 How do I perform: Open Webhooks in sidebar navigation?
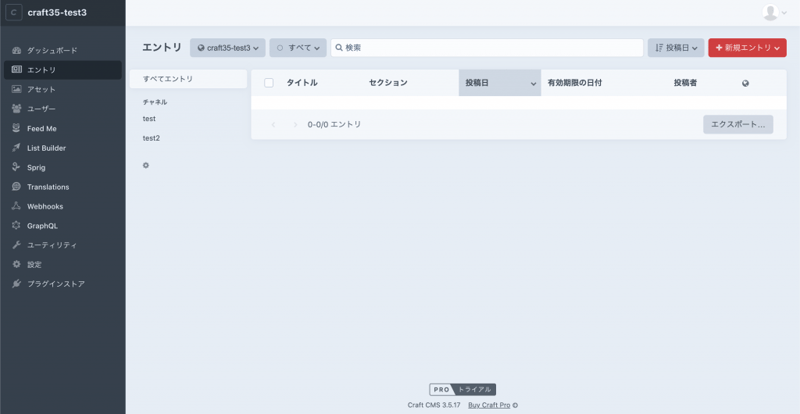[63, 206]
